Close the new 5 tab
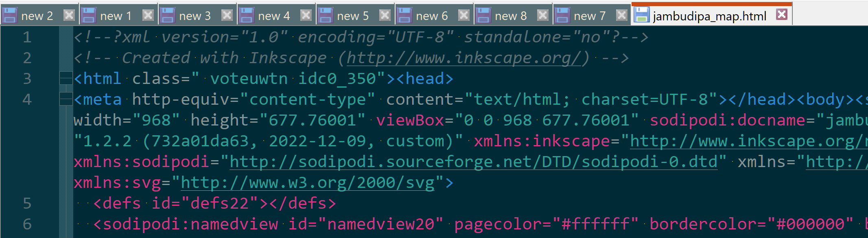868x238 pixels. [x=385, y=15]
